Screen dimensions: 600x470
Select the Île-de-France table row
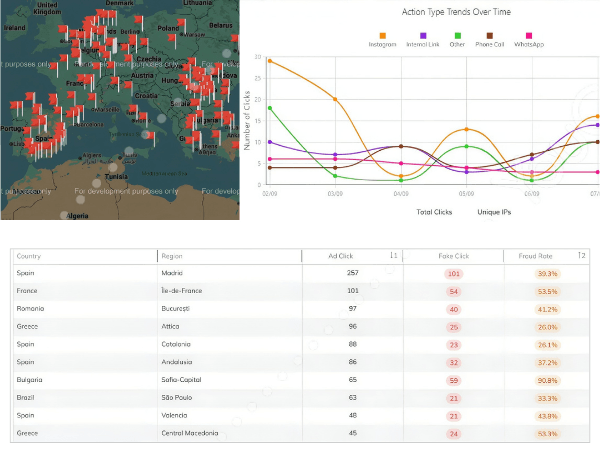click(300, 291)
